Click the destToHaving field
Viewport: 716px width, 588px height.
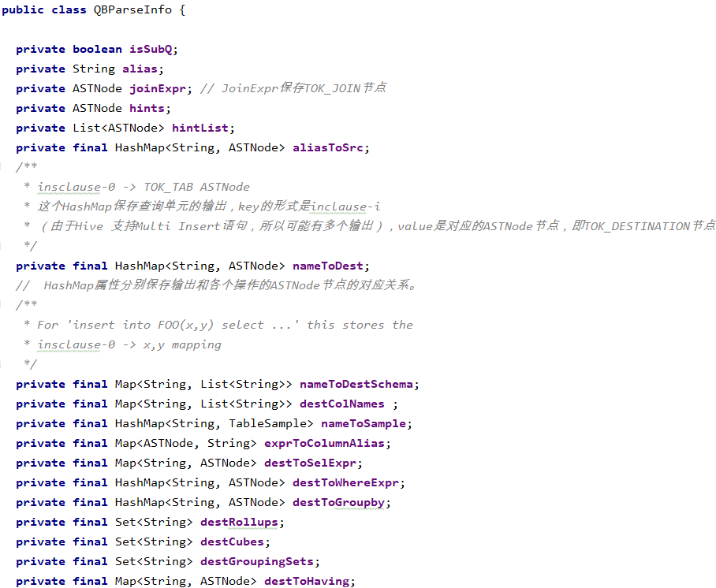pos(307,581)
